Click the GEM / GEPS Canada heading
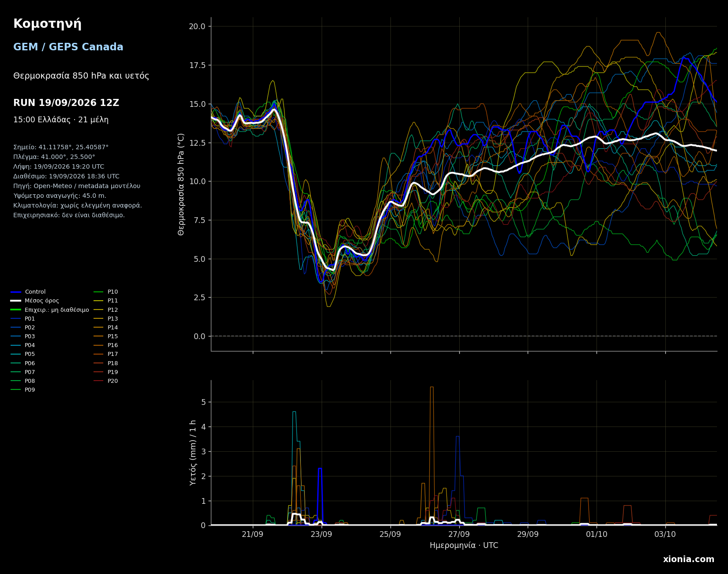The image size is (728, 574). 68,47
